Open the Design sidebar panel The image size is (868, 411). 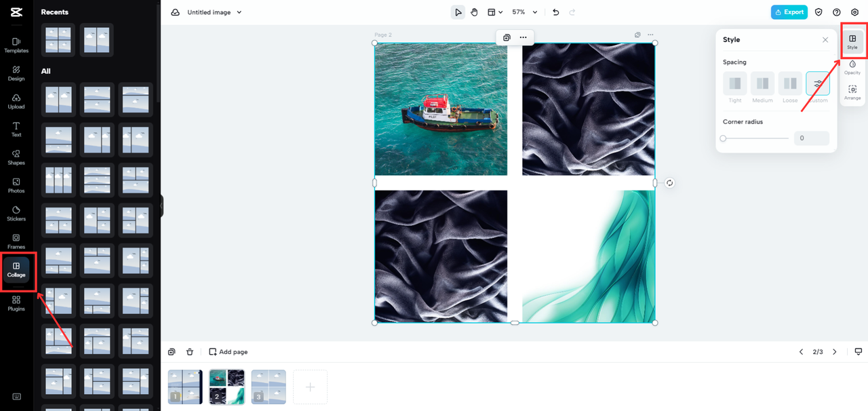(16, 73)
